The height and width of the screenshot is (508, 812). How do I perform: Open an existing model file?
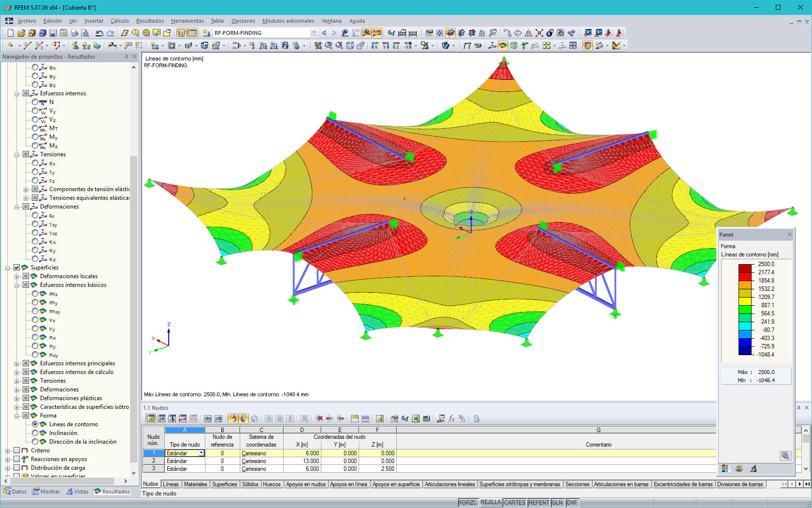(x=21, y=33)
